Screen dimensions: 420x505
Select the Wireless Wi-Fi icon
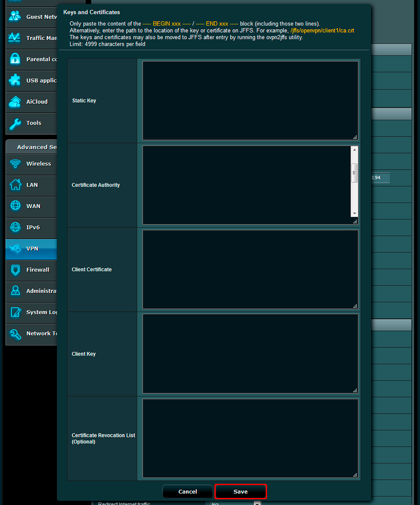coord(15,164)
